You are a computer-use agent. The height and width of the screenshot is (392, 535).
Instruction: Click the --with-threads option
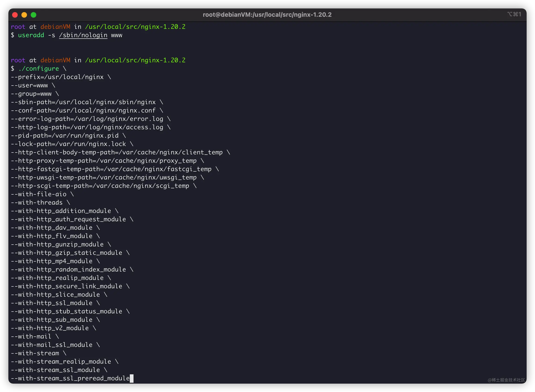pyautogui.click(x=37, y=203)
